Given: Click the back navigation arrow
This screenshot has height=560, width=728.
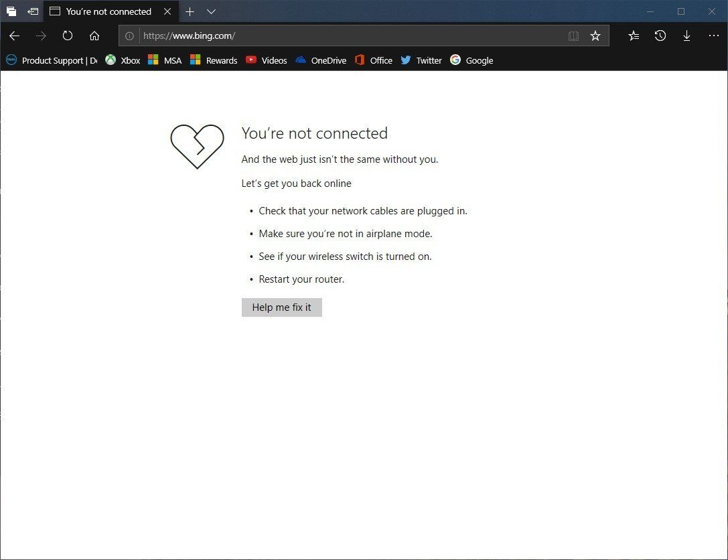Looking at the screenshot, I should (x=14, y=36).
